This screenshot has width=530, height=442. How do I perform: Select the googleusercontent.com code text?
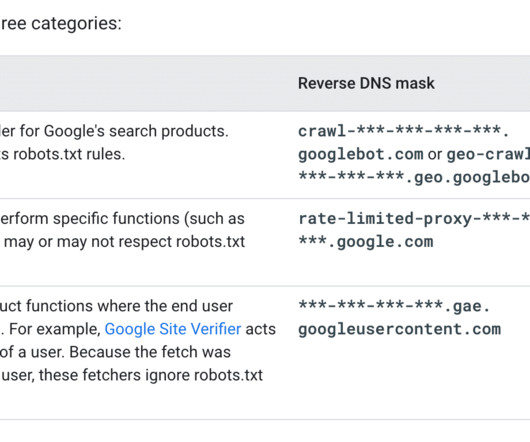coord(399,329)
